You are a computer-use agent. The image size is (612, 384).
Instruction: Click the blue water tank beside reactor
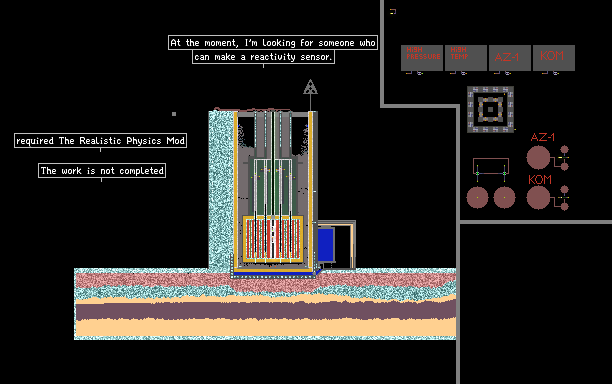click(326, 245)
